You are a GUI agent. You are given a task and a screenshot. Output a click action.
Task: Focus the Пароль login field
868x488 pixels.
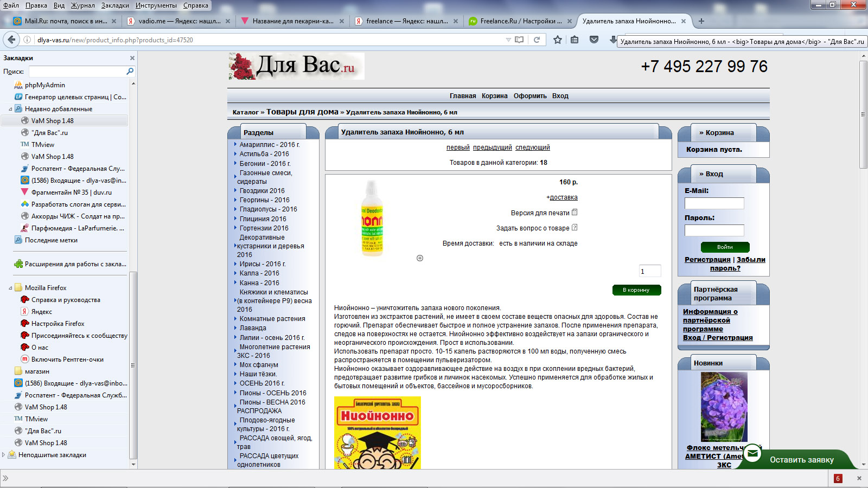pos(714,230)
